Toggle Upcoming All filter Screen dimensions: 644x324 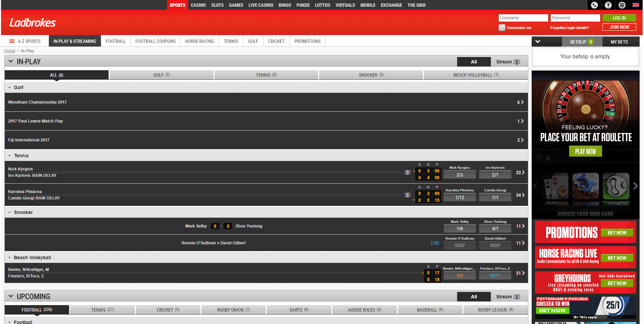[x=474, y=297]
